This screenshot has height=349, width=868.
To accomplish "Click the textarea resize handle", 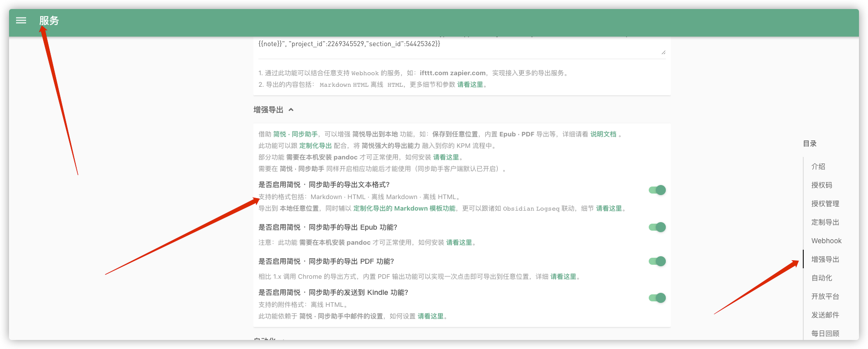I will click(663, 52).
